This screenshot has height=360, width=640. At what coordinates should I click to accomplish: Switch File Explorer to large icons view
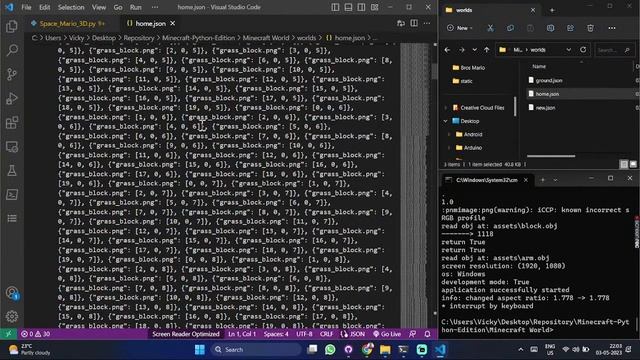point(633,164)
